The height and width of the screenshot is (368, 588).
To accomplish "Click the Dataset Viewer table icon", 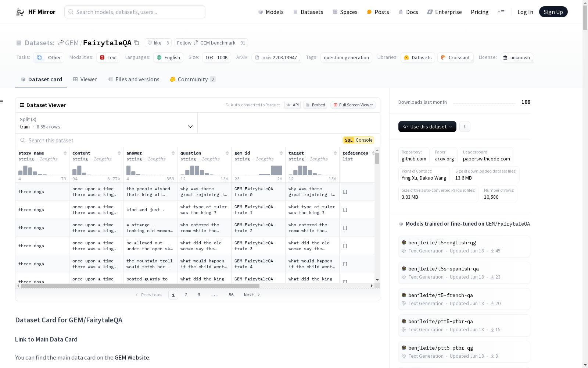I will [22, 105].
